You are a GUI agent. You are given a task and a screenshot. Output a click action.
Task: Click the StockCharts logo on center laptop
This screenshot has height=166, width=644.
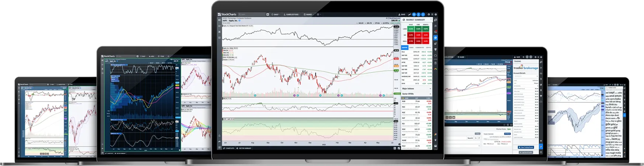(227, 14)
